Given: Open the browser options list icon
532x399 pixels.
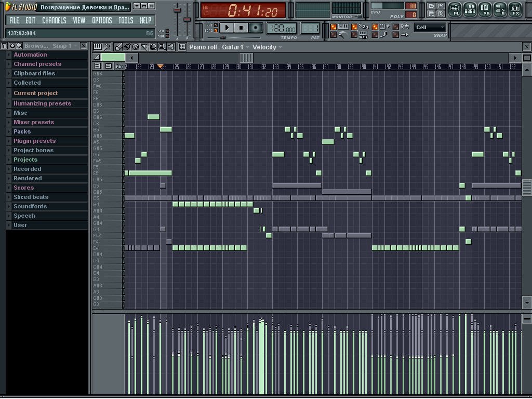Looking at the screenshot, I should tap(4, 46).
